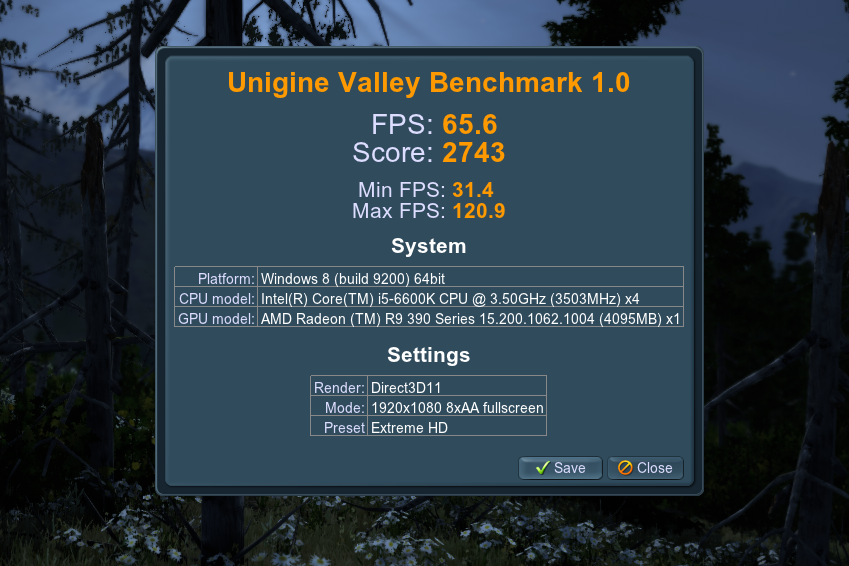Select the FPS value 65.6
The height and width of the screenshot is (566, 849).
469,125
